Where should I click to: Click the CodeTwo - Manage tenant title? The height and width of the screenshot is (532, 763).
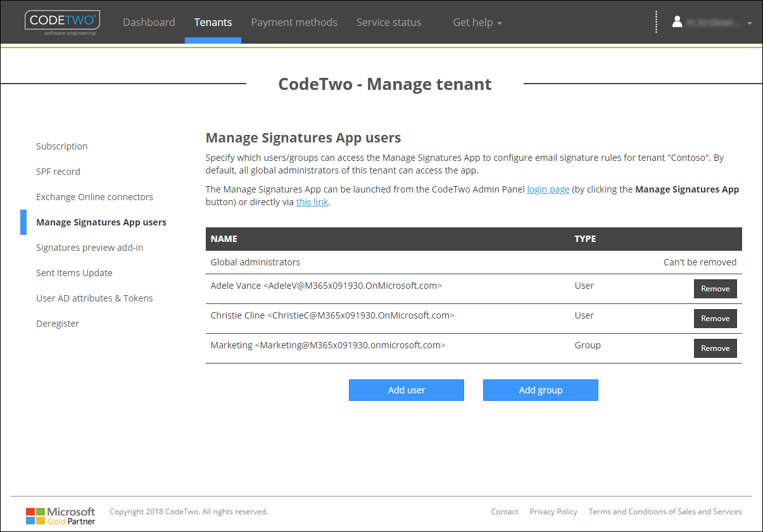385,84
